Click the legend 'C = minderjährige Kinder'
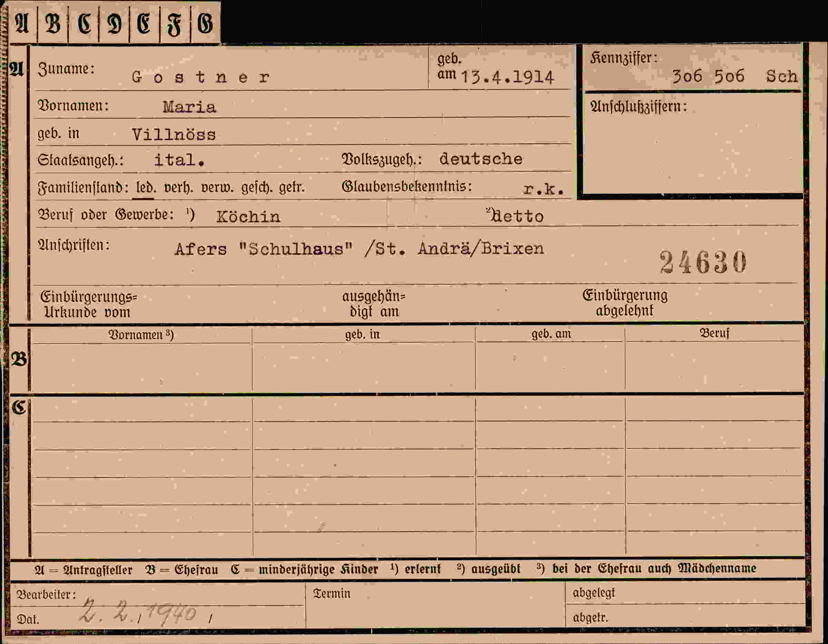This screenshot has height=644, width=828. 304,570
